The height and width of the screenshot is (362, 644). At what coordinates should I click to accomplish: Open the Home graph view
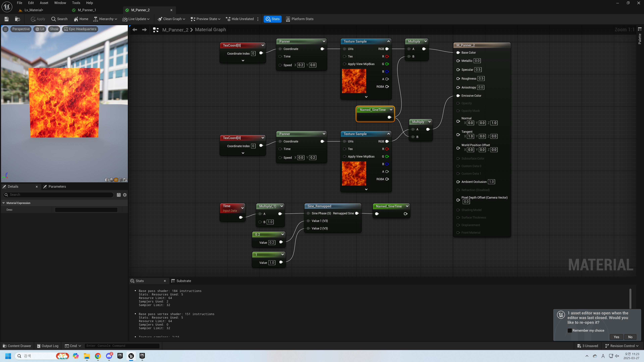(x=81, y=19)
